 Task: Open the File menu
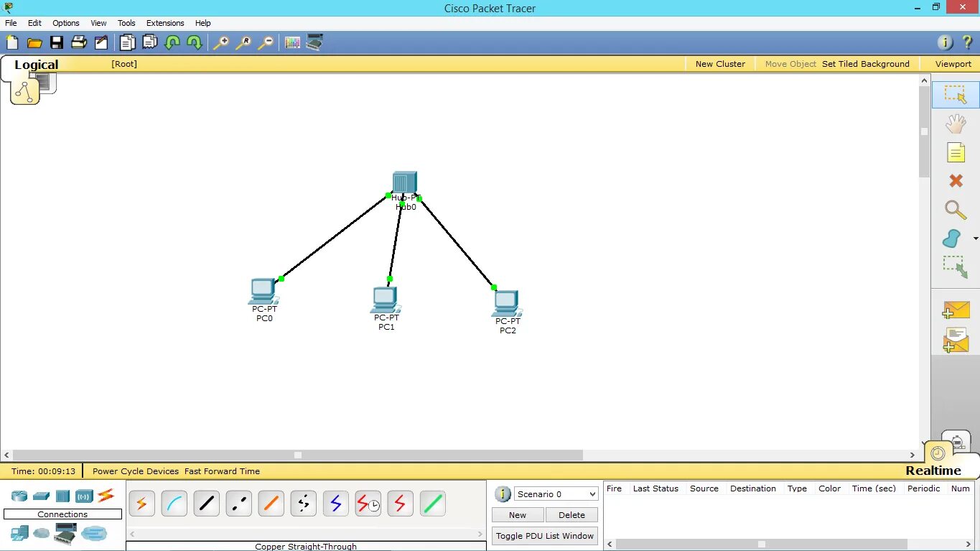point(11,23)
